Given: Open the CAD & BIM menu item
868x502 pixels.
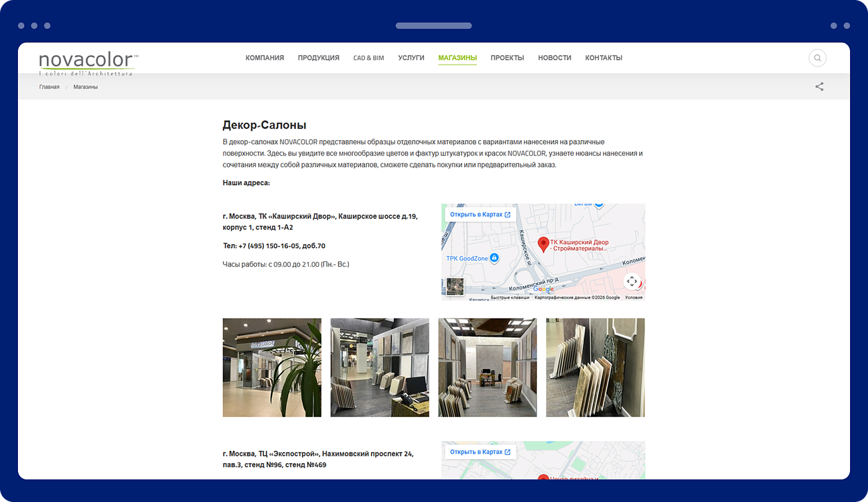Looking at the screenshot, I should [369, 58].
